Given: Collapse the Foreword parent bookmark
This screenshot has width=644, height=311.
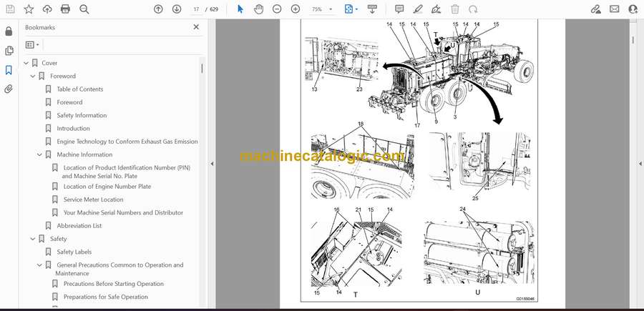Looking at the screenshot, I should tap(33, 76).
